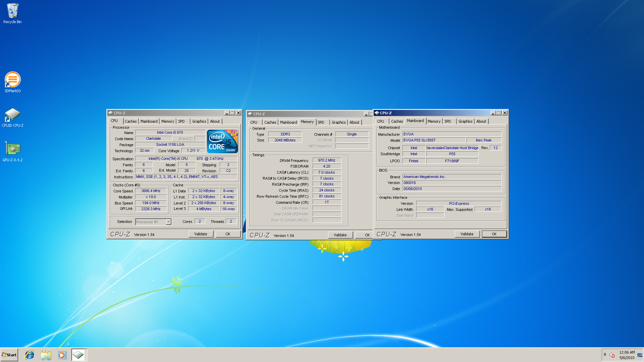Screen dimensions: 644x362
Task: Click the taskbar clock showing 12:06 AM
Action: pyautogui.click(x=627, y=355)
